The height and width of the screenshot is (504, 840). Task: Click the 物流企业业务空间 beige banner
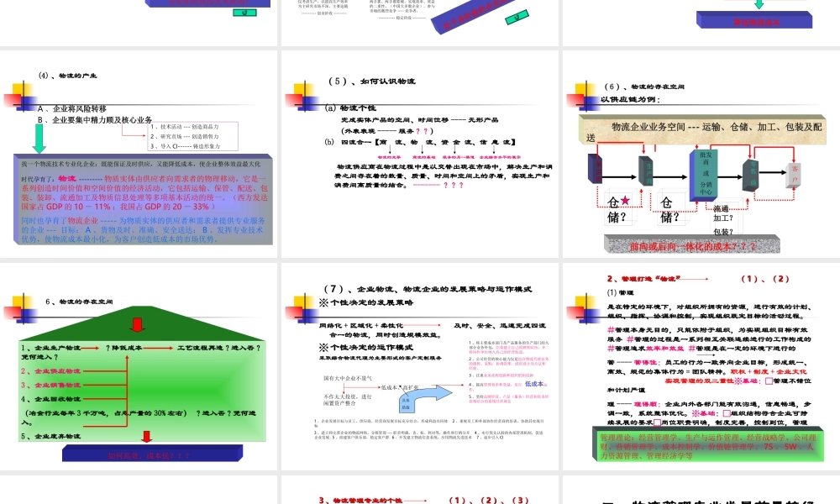701,126
